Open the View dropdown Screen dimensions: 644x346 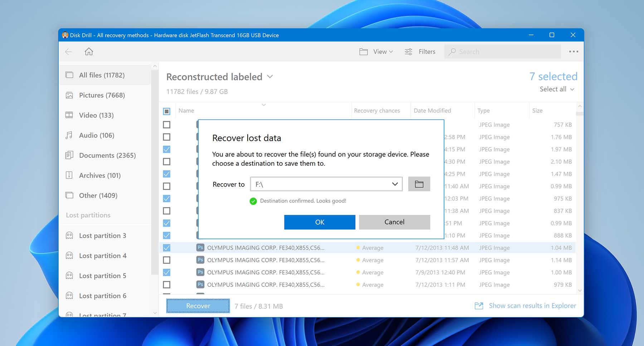[383, 52]
